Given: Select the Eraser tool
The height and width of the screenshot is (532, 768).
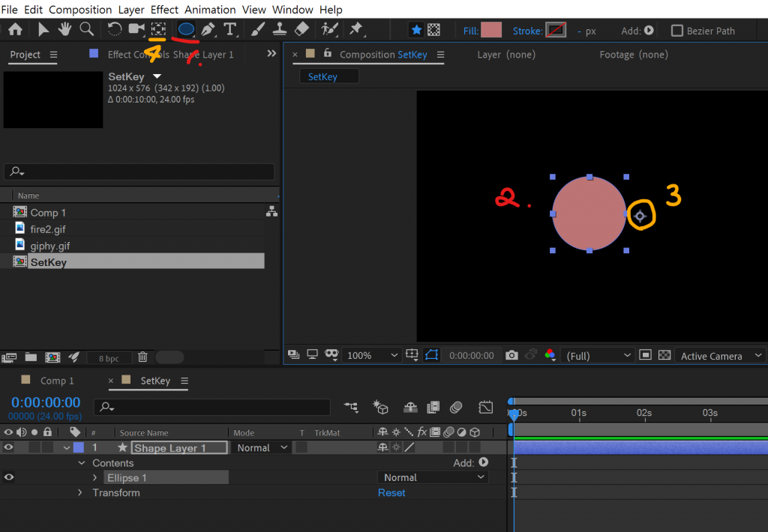Looking at the screenshot, I should [301, 29].
